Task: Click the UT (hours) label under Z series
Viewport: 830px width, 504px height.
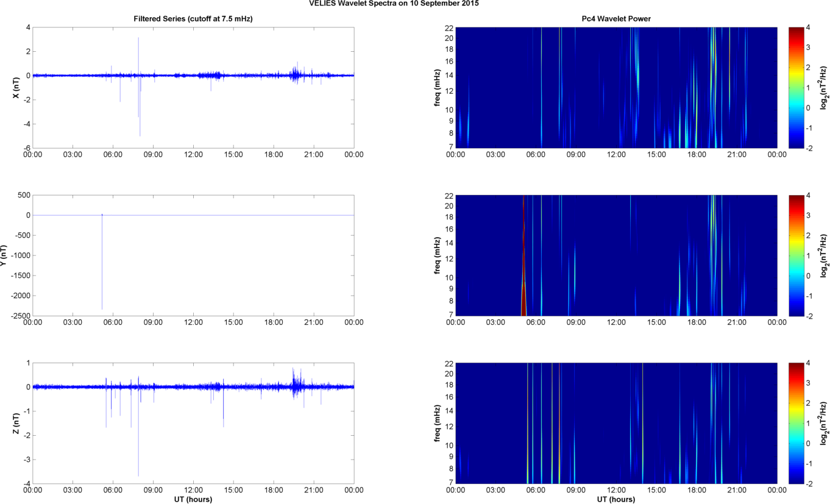Action: [x=193, y=500]
